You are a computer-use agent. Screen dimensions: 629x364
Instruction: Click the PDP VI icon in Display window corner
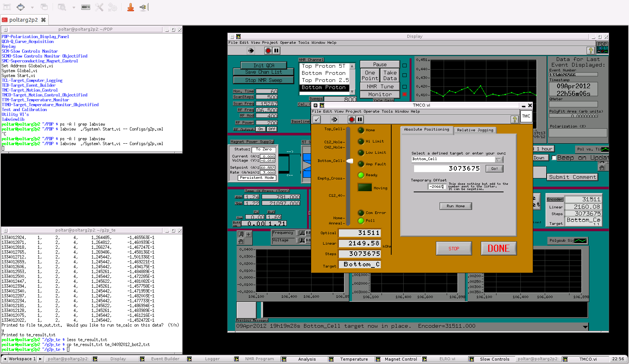pyautogui.click(x=602, y=48)
